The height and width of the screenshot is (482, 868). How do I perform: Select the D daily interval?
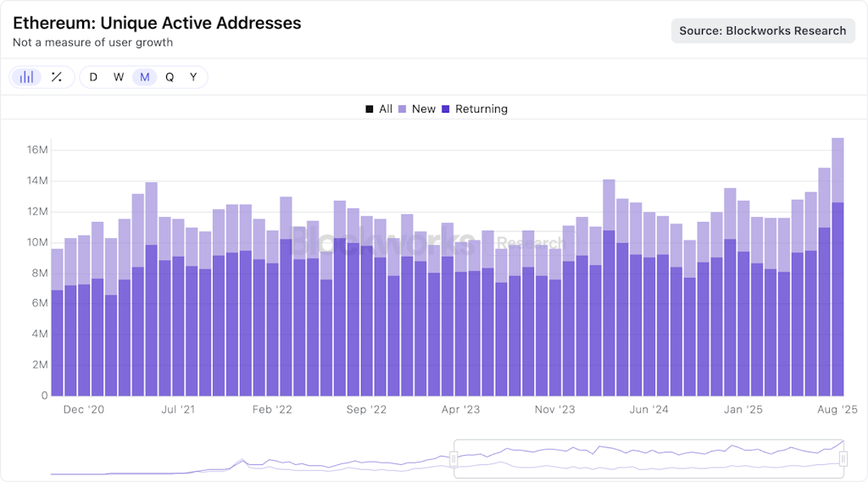93,77
